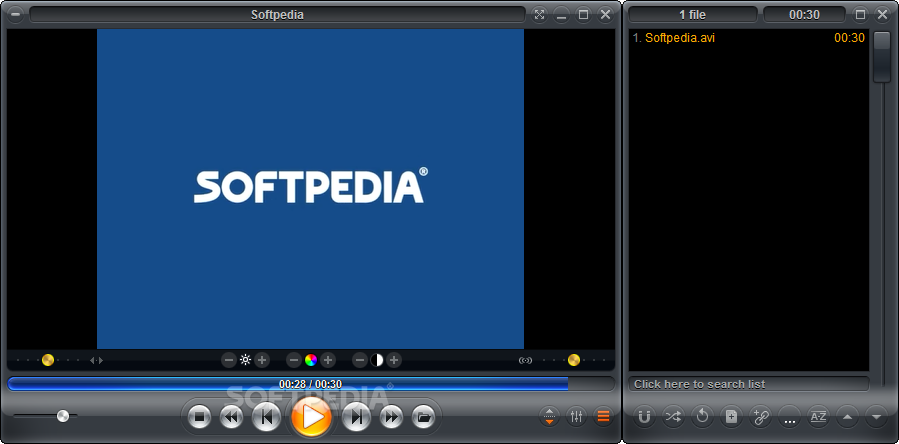Minimize the main player window

[x=561, y=15]
